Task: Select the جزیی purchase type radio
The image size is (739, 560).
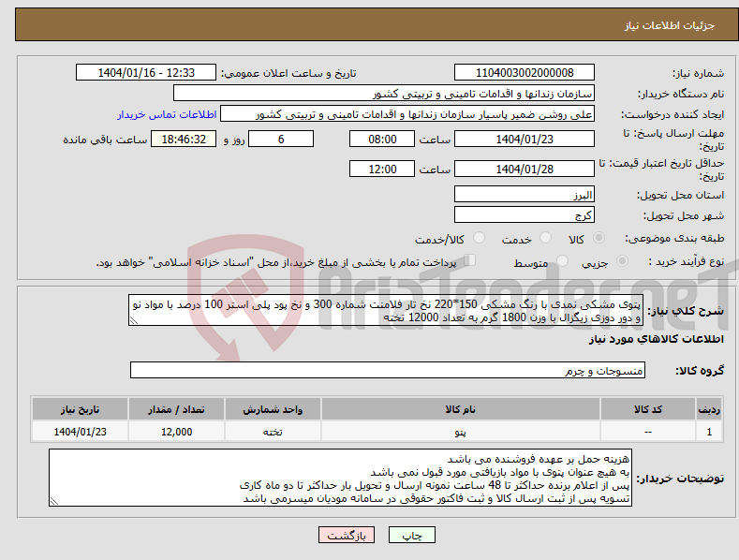Action: (622, 260)
